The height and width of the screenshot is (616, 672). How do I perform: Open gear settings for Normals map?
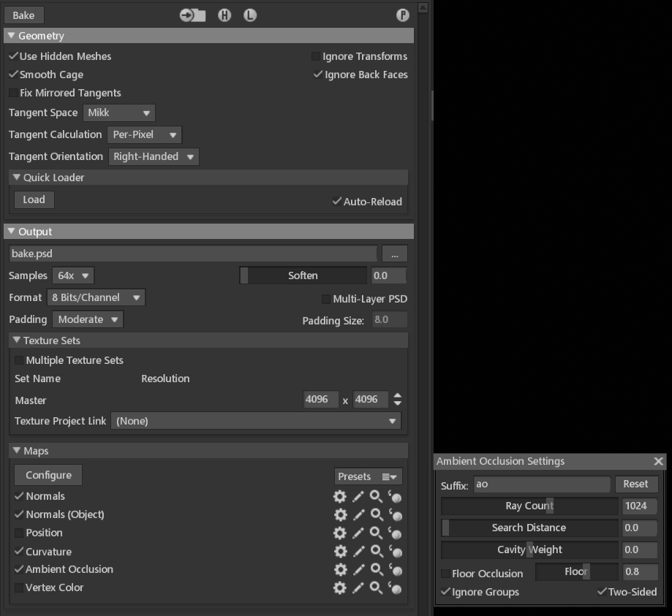click(340, 496)
